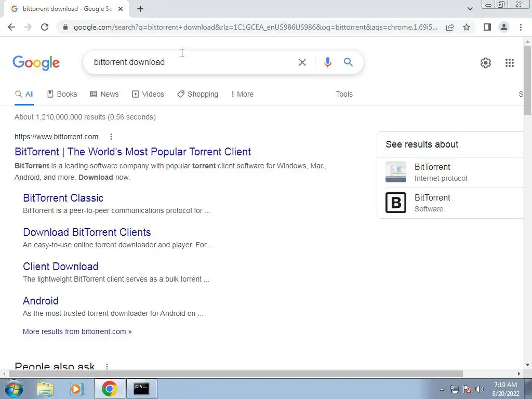
Task: Click the scroll down arrow on the vertical scrollbar
Action: [527, 365]
